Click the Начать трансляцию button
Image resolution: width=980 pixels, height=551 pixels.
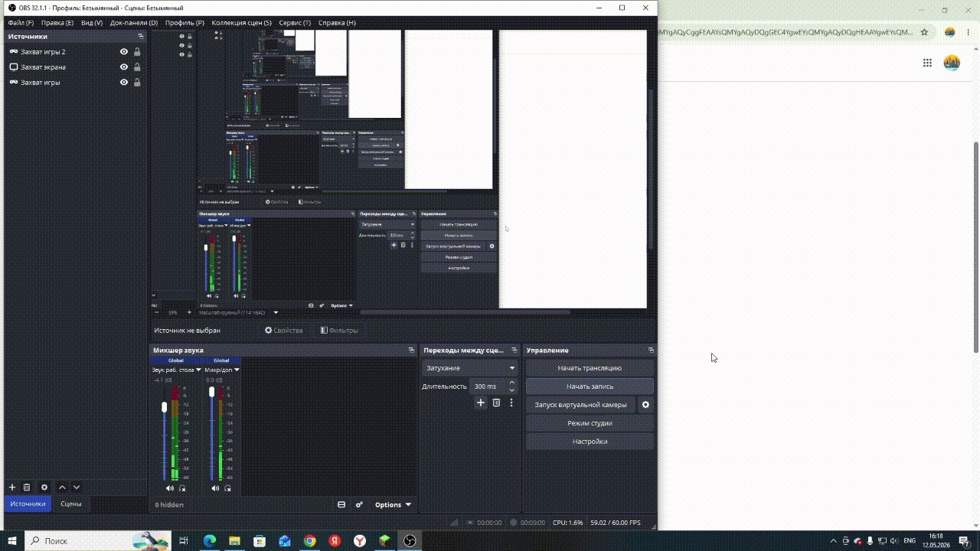tap(590, 368)
